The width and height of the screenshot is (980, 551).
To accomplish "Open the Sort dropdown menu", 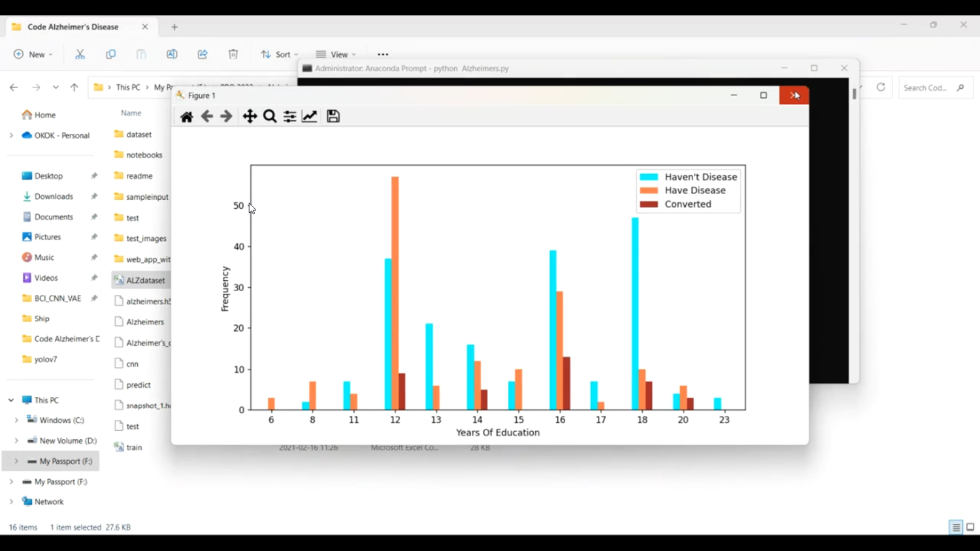I will click(279, 54).
